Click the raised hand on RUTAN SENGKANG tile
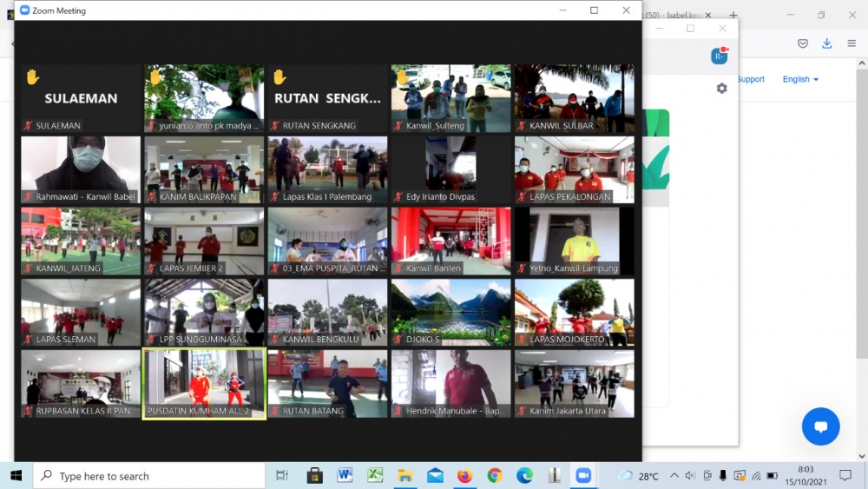This screenshot has width=868, height=489. pyautogui.click(x=279, y=77)
